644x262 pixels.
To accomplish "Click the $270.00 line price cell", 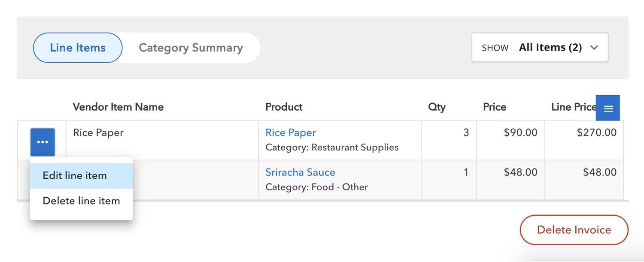I will (584, 140).
